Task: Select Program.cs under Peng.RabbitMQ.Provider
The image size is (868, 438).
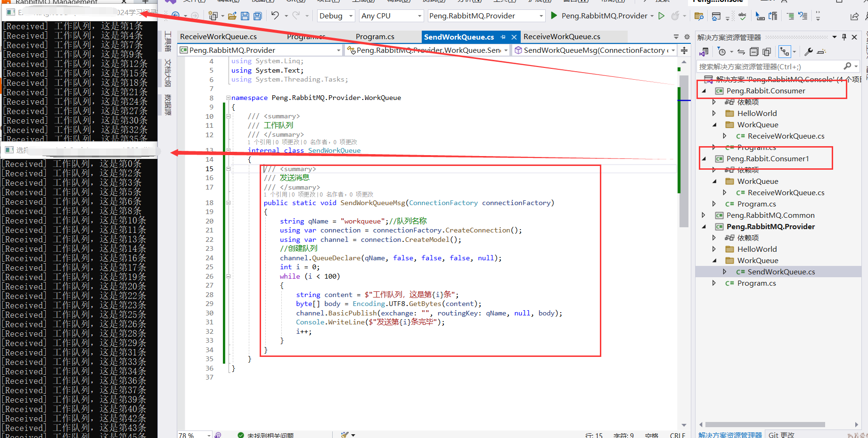Action: pyautogui.click(x=757, y=283)
